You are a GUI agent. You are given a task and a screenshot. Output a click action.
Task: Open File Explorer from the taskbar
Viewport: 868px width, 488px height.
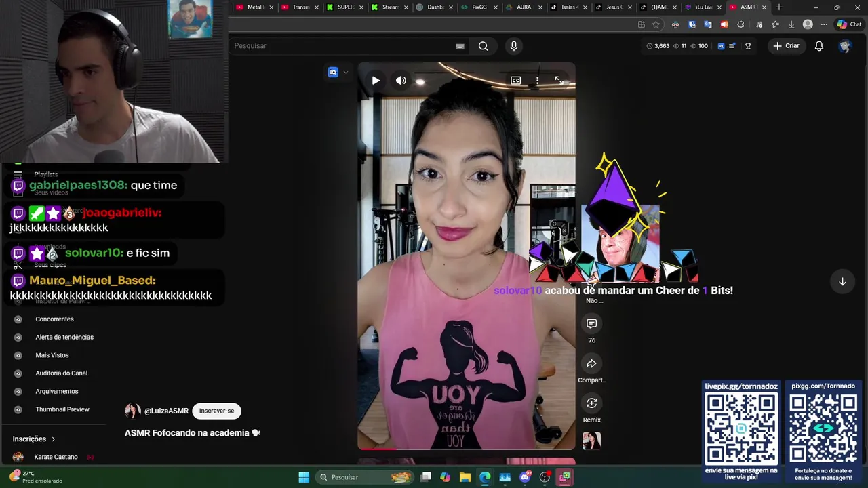[x=465, y=477]
